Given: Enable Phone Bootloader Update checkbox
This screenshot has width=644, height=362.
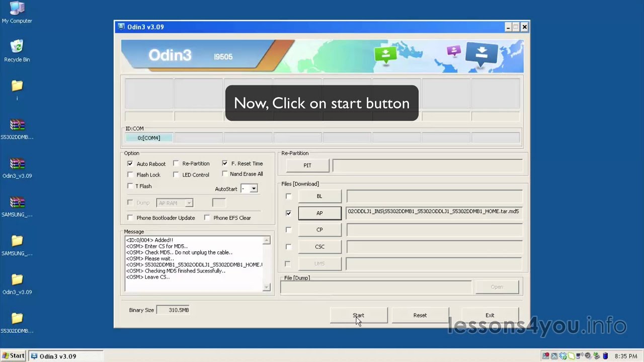Looking at the screenshot, I should tap(130, 218).
